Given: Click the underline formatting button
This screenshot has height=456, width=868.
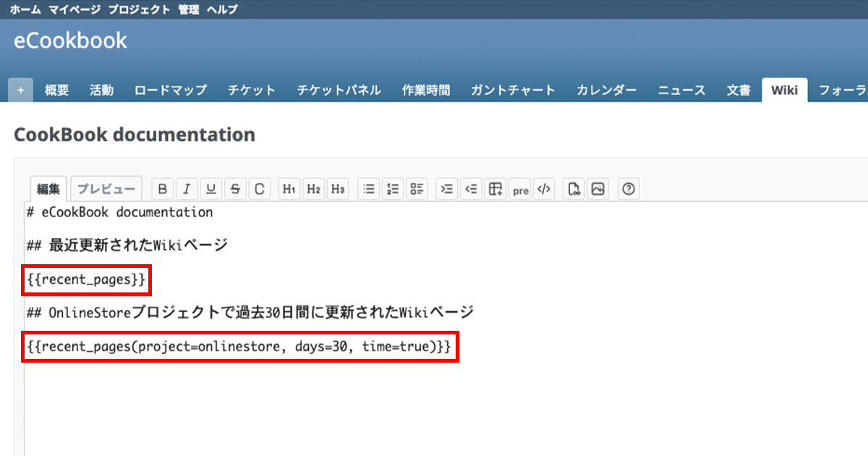Looking at the screenshot, I should tap(211, 190).
